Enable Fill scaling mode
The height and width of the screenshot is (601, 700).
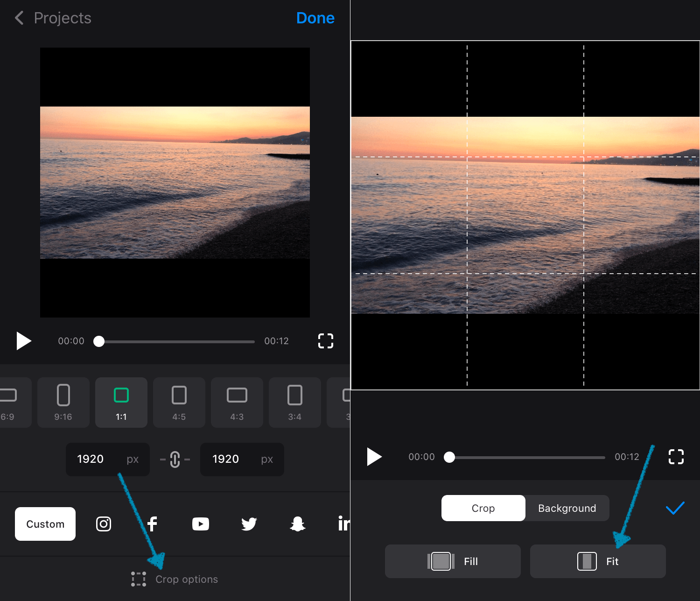tap(452, 561)
